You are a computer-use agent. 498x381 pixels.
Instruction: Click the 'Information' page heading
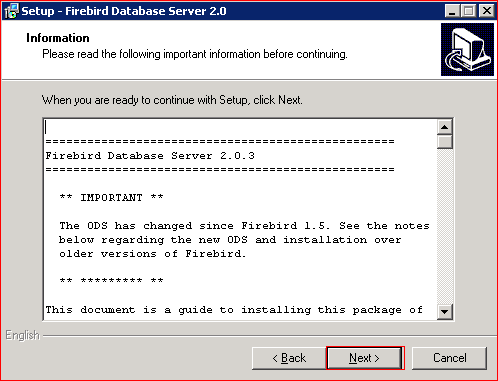click(58, 38)
